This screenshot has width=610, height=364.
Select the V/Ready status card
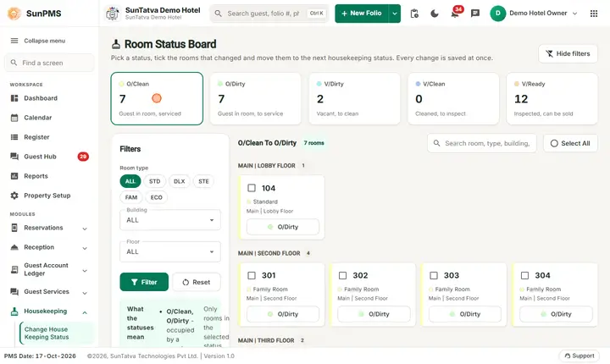tap(552, 98)
